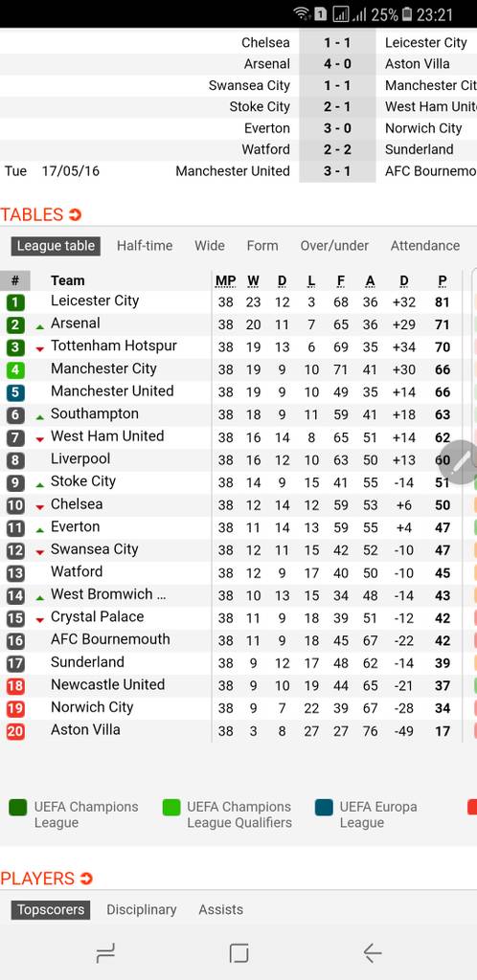Screen dimensions: 477x980
Task: Open the Assists players tab
Action: (220, 909)
